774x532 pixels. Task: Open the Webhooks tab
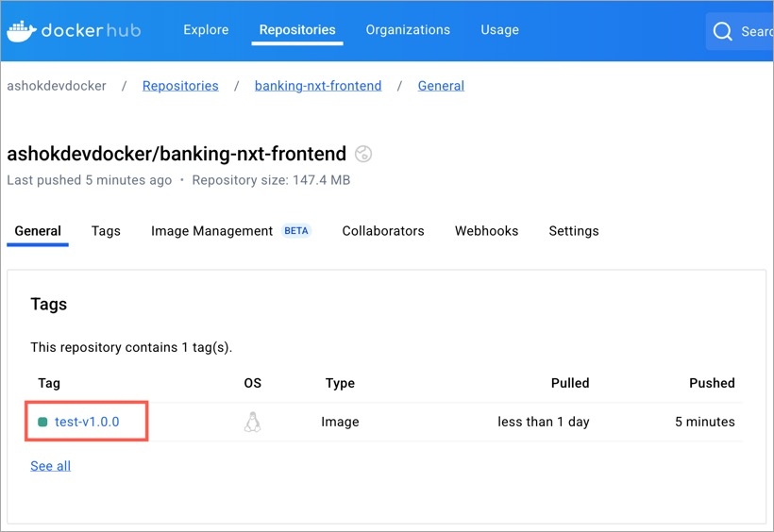coord(486,231)
